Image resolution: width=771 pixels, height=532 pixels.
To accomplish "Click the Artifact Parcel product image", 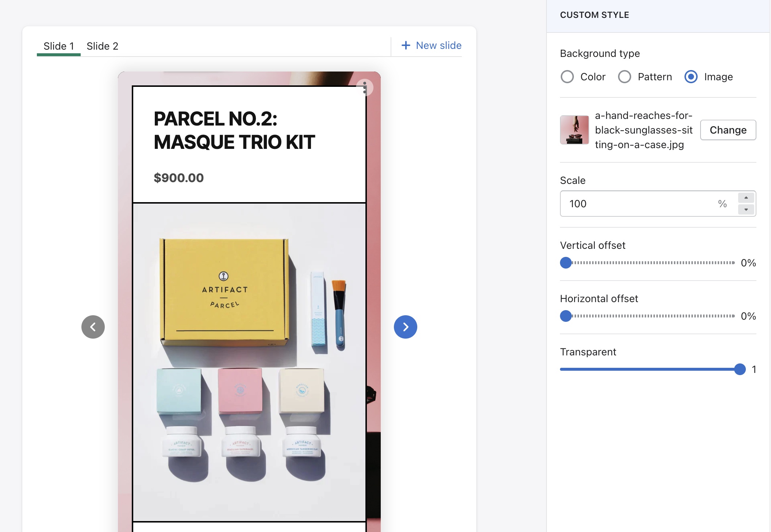I will point(249,361).
